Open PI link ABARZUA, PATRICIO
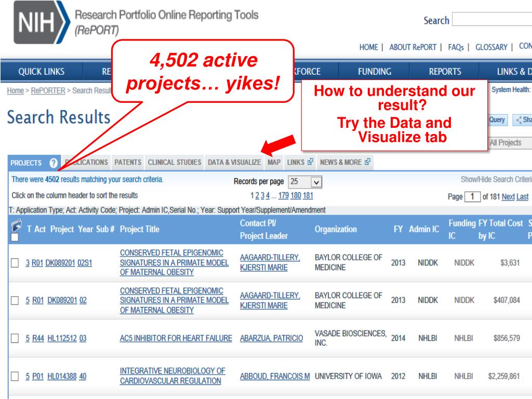The image size is (532, 399). (271, 338)
